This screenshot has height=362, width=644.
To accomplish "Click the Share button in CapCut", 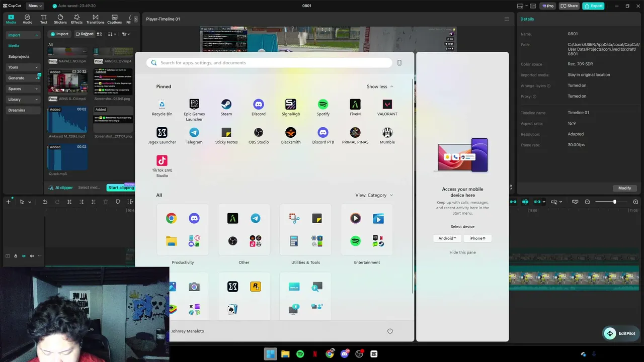I will point(569,6).
